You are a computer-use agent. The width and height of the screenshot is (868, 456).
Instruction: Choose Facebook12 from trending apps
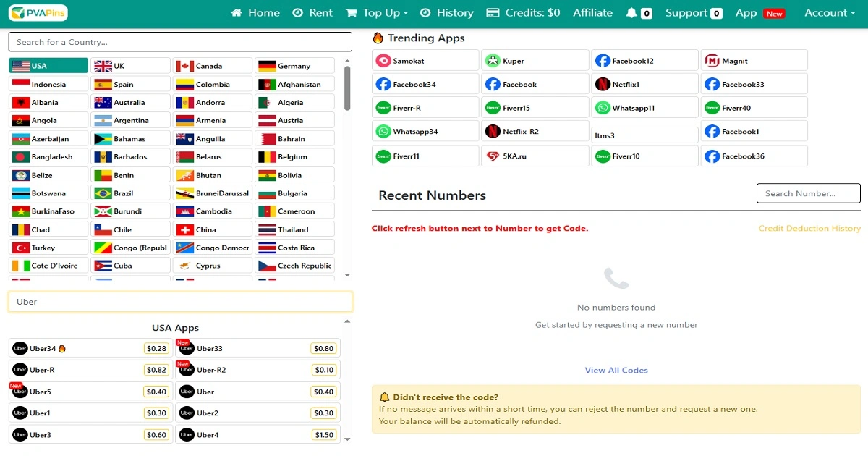point(645,61)
